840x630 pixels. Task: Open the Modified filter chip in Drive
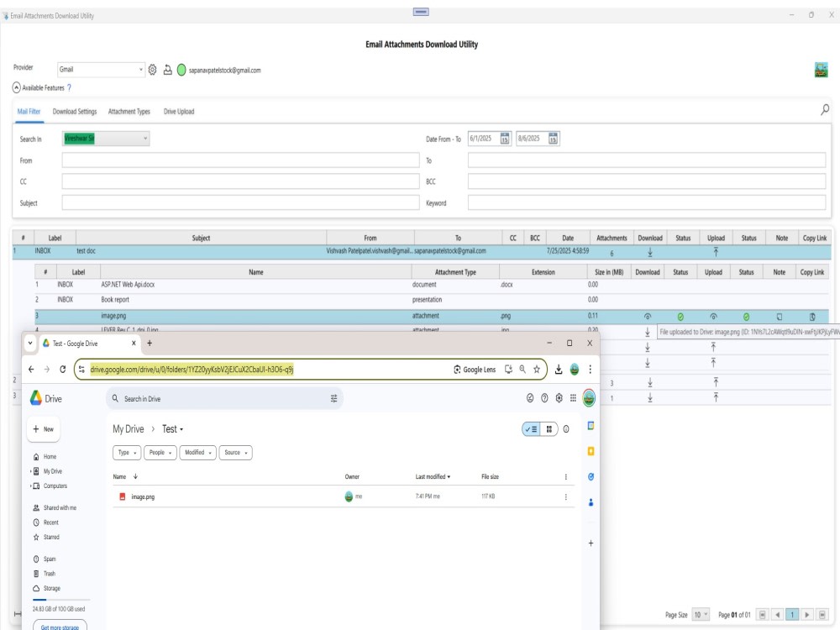[x=198, y=453]
